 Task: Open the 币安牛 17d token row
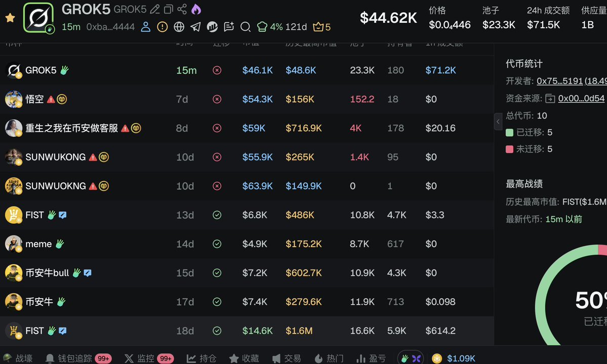[247, 302]
